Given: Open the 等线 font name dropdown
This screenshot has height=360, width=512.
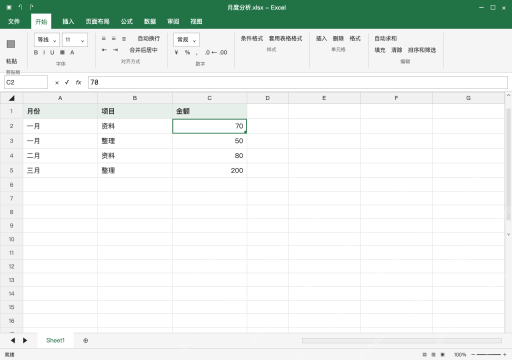Looking at the screenshot, I should tap(47, 40).
